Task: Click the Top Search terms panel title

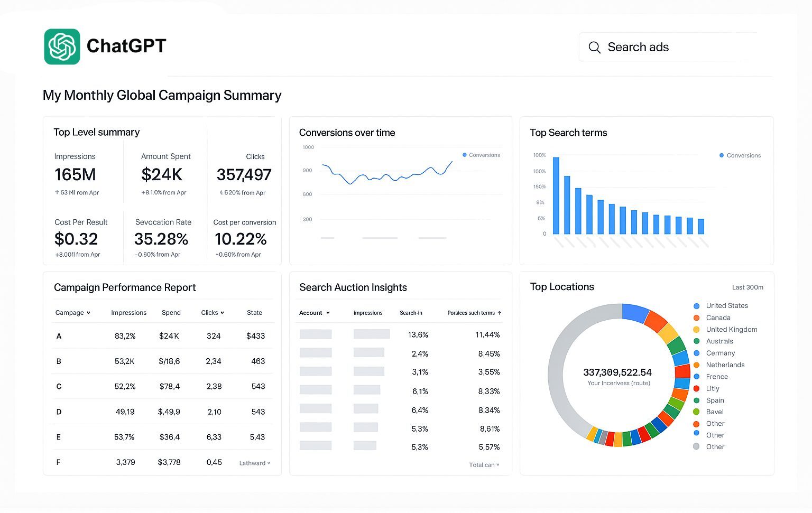Action: pyautogui.click(x=568, y=133)
